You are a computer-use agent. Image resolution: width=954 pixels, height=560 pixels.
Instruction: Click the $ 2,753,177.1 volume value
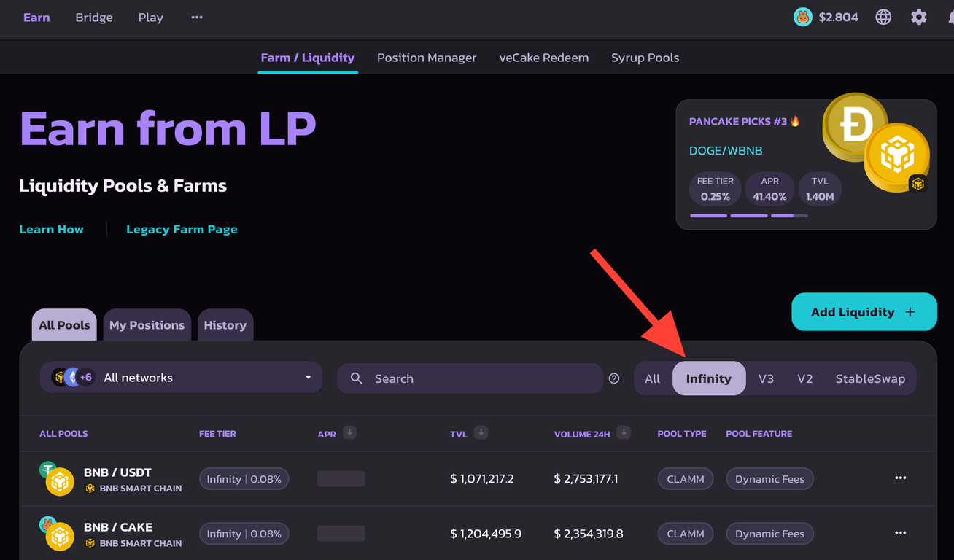(x=586, y=479)
